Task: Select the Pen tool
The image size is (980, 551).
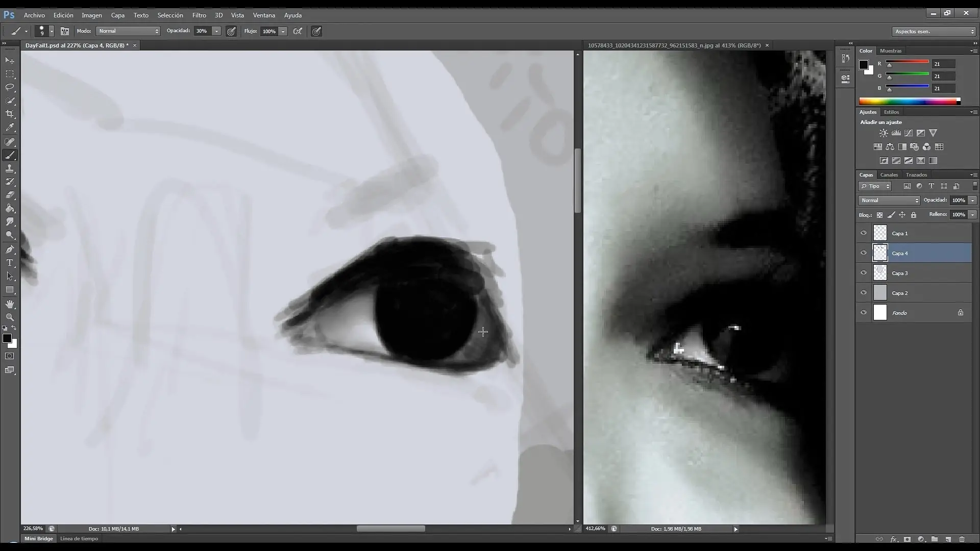Action: pyautogui.click(x=10, y=249)
